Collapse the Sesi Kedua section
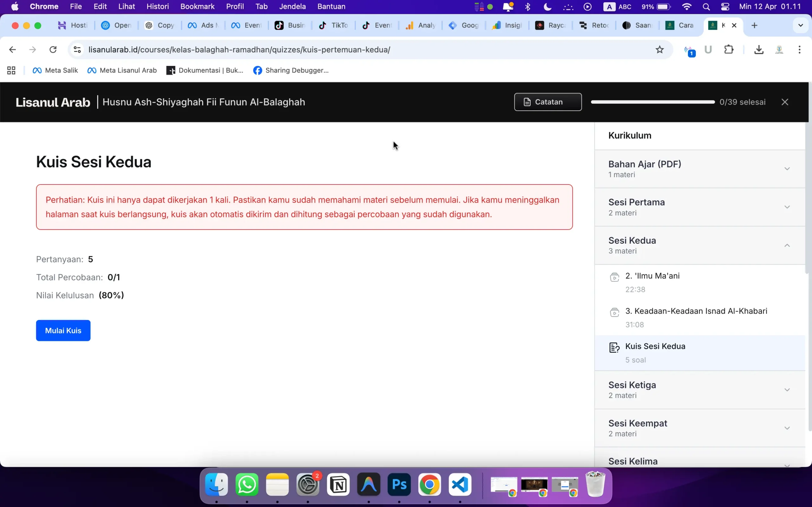812x507 pixels. pos(787,246)
